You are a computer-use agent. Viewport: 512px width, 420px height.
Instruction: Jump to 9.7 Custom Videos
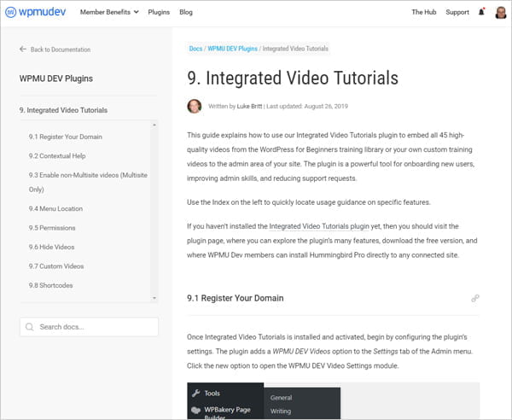coord(56,266)
